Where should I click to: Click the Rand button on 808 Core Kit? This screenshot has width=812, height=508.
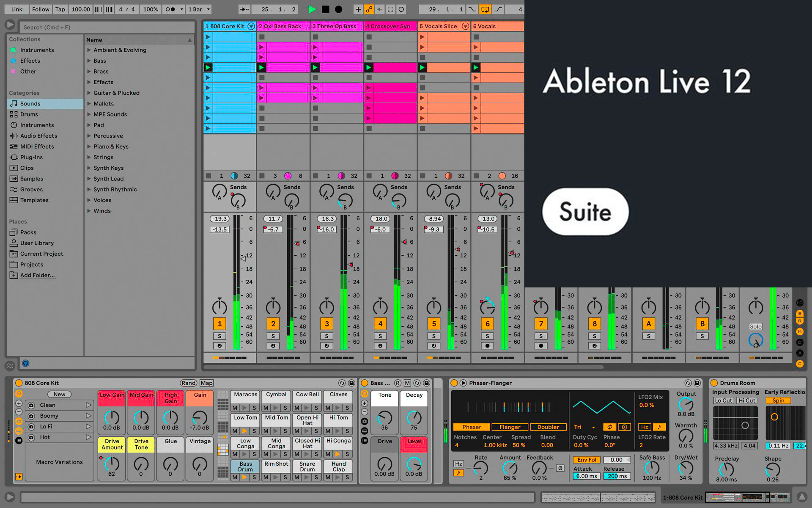[188, 383]
